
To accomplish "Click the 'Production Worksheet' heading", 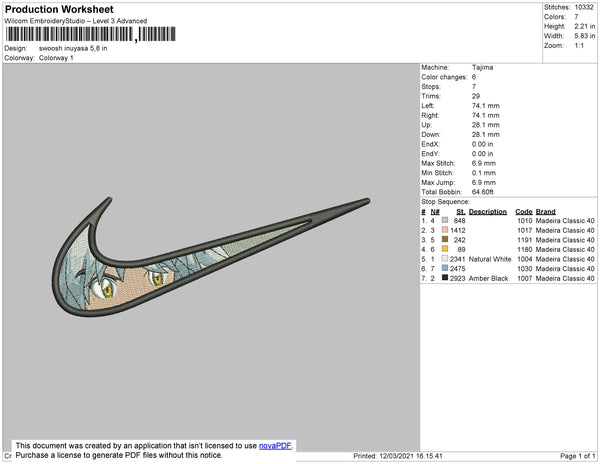I will coord(59,10).
